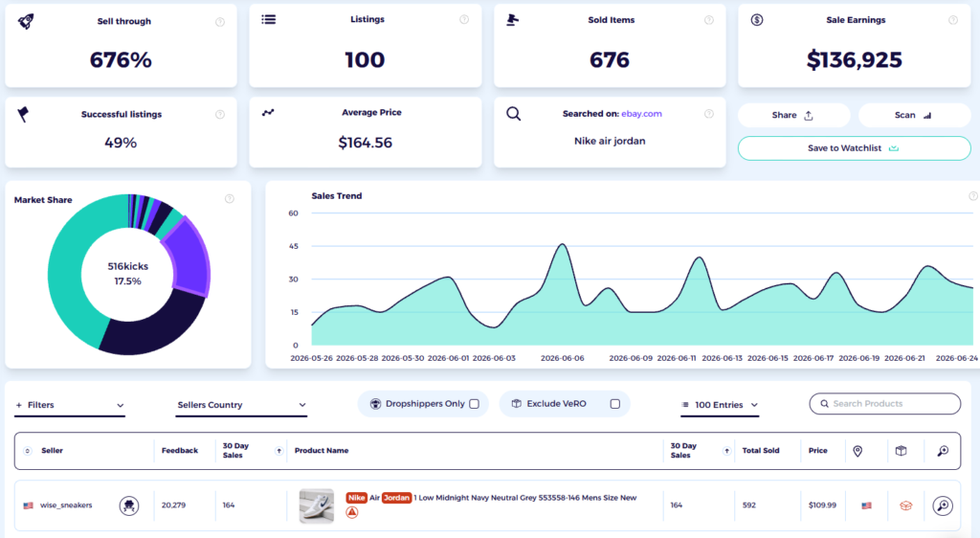Viewport: 980px width, 538px height.
Task: Click the 592 total sold value
Action: tap(748, 504)
